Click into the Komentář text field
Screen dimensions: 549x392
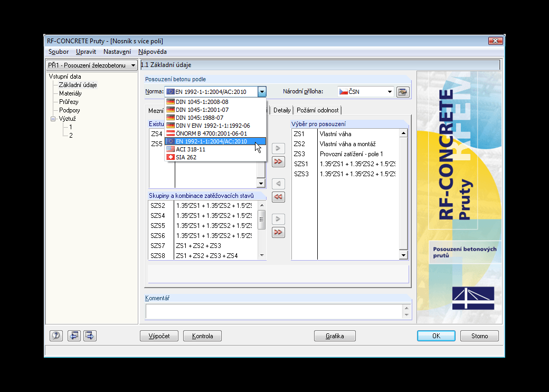pyautogui.click(x=274, y=311)
